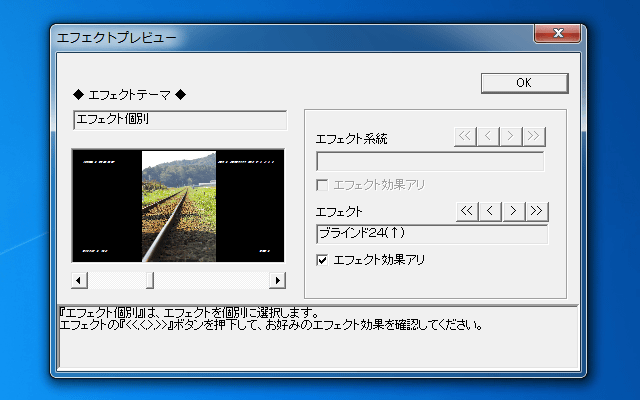The height and width of the screenshot is (400, 640).
Task: Click the railway track preview image
Action: pyautogui.click(x=178, y=206)
